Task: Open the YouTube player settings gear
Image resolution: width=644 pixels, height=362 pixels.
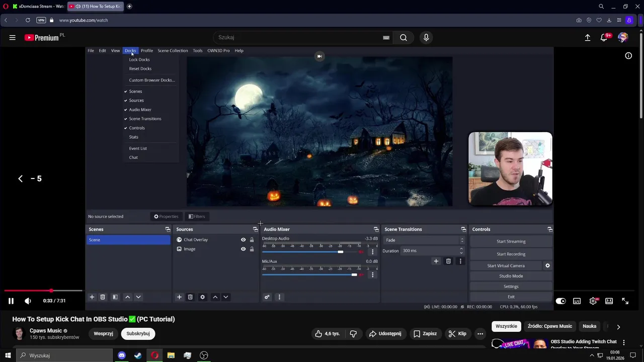Action: (x=593, y=301)
